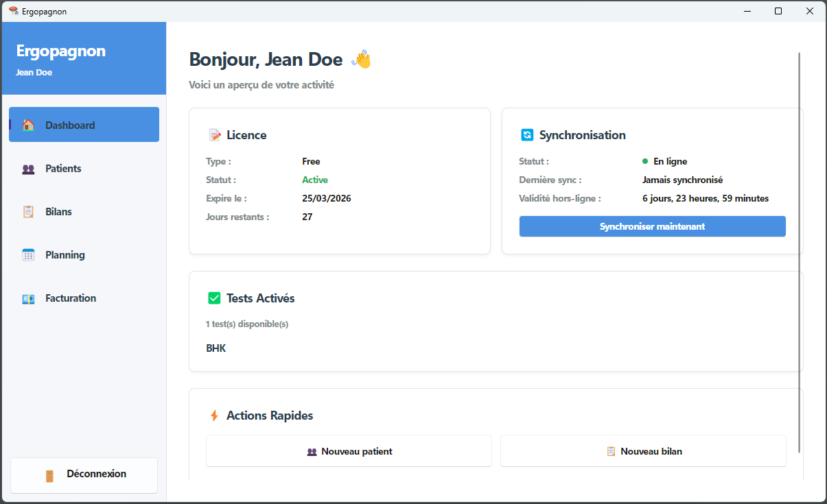Log out with the Déconnexion button
The image size is (827, 504).
point(84,475)
